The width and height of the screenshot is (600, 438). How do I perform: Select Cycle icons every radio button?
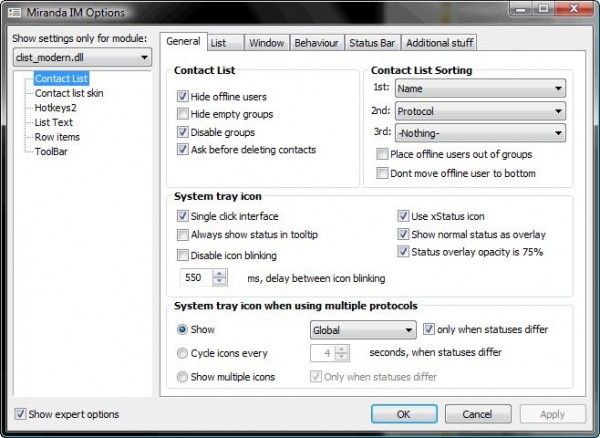click(x=182, y=353)
